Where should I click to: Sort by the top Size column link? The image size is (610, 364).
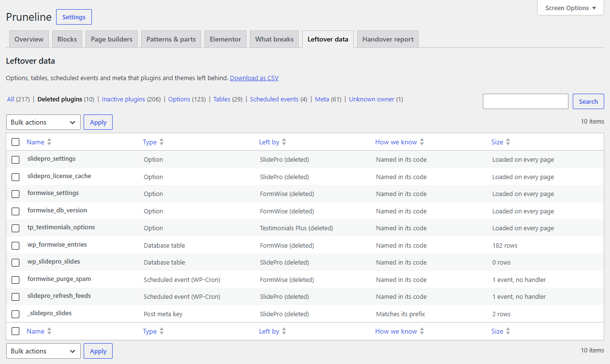497,142
